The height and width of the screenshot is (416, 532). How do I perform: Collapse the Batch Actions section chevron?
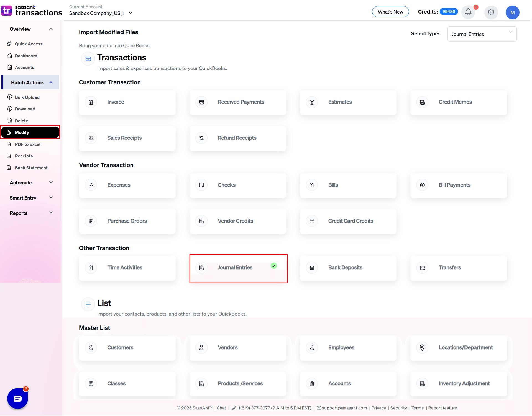(x=51, y=82)
